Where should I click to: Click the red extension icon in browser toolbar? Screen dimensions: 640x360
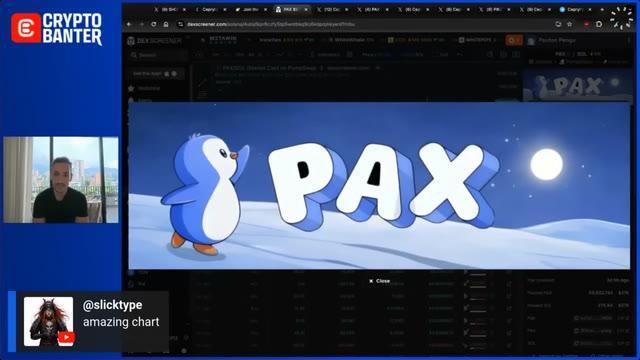coord(587,24)
